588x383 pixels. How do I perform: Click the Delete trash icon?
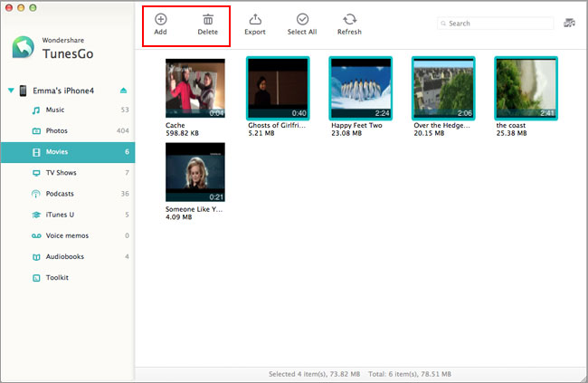pyautogui.click(x=208, y=19)
